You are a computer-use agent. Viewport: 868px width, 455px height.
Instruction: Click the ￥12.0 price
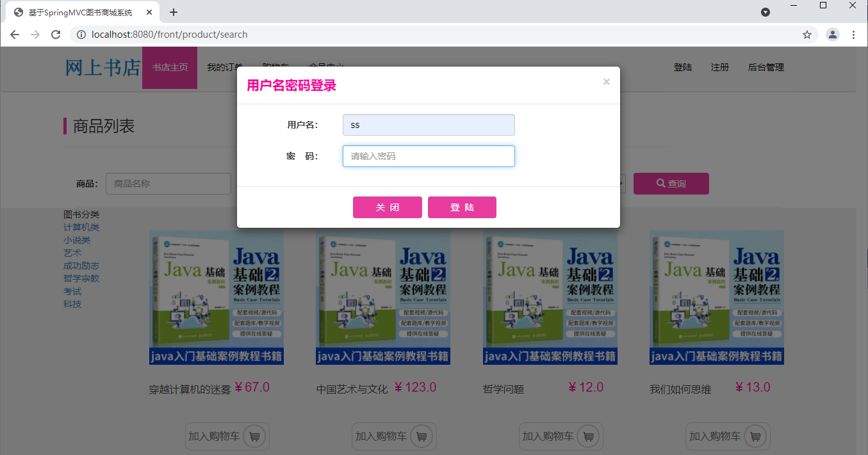(x=585, y=387)
